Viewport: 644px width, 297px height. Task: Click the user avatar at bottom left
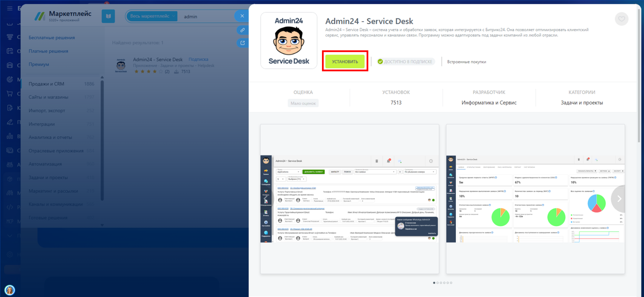tap(10, 290)
